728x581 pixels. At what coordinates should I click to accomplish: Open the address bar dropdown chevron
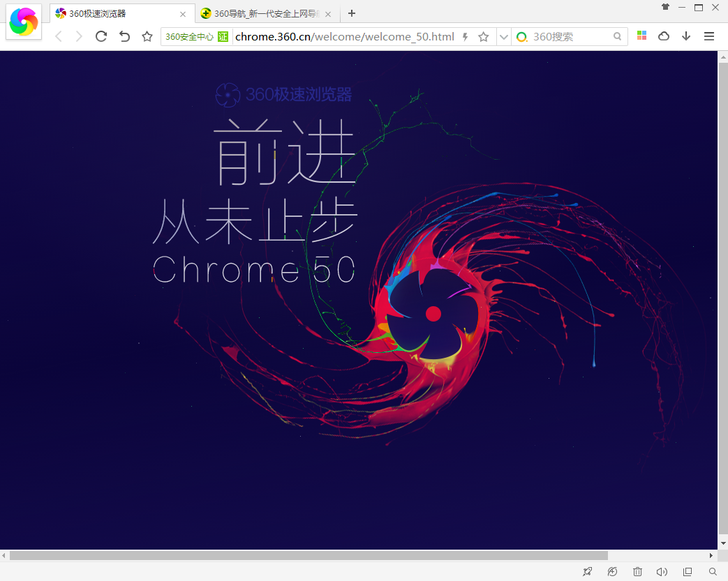click(504, 36)
